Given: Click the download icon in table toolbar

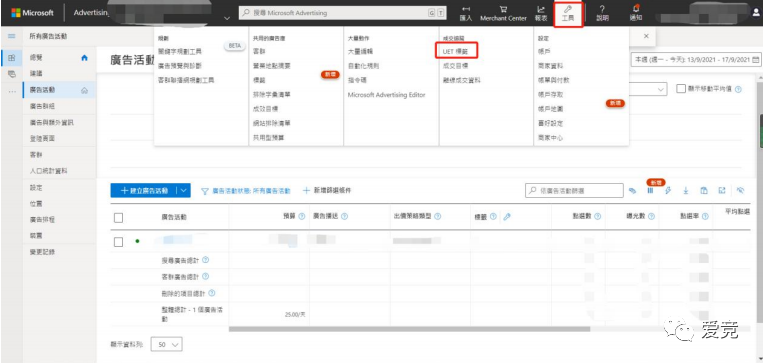Looking at the screenshot, I should pos(686,191).
